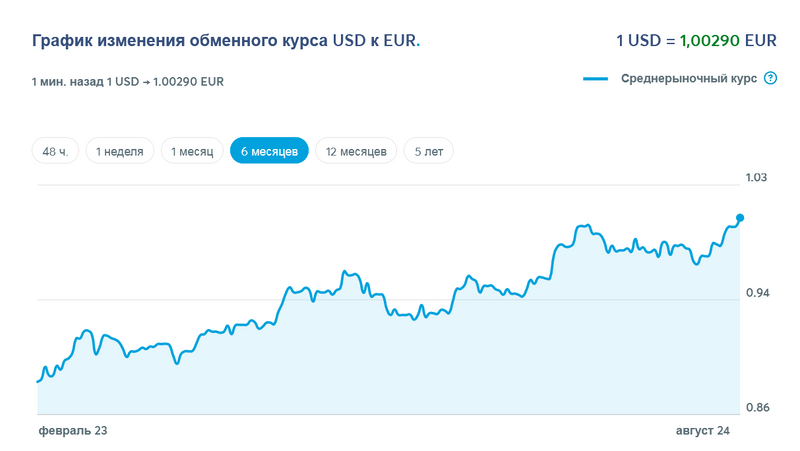800x451 pixels.
Task: Click the август 24 date label
Action: (x=703, y=430)
